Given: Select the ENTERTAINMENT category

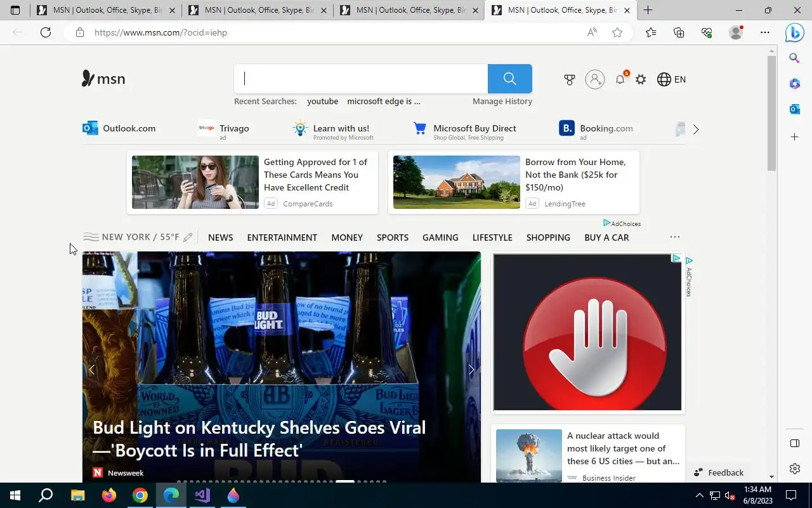Looking at the screenshot, I should point(282,237).
